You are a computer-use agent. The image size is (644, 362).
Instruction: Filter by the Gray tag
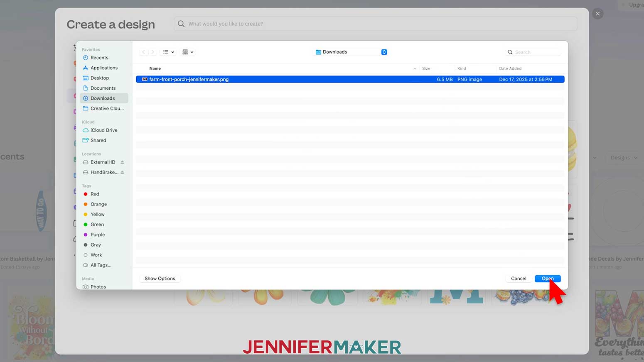[x=96, y=245]
